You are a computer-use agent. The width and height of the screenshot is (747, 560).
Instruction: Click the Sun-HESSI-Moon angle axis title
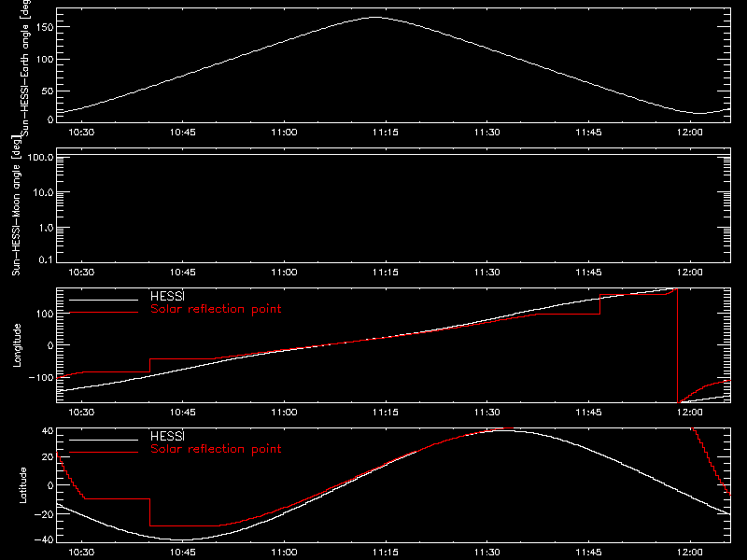click(x=16, y=205)
